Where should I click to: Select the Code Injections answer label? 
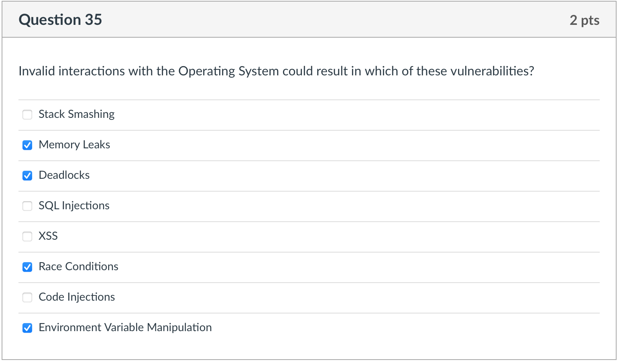[x=77, y=297]
